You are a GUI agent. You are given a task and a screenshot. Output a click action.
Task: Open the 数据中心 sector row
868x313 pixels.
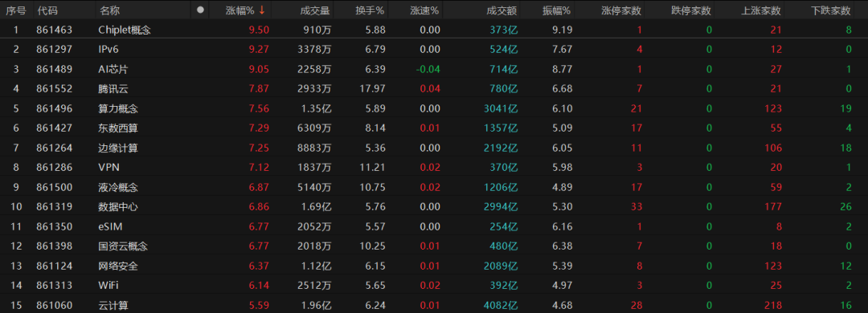(434, 207)
